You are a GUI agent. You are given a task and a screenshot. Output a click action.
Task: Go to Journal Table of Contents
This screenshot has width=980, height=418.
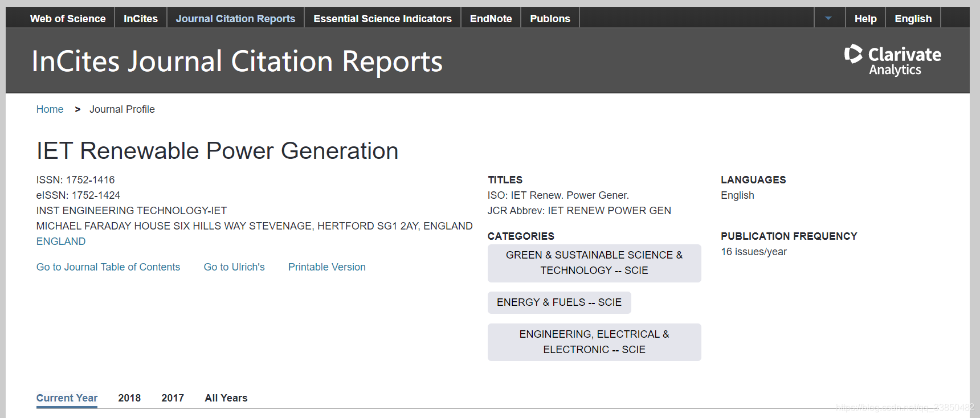point(108,267)
